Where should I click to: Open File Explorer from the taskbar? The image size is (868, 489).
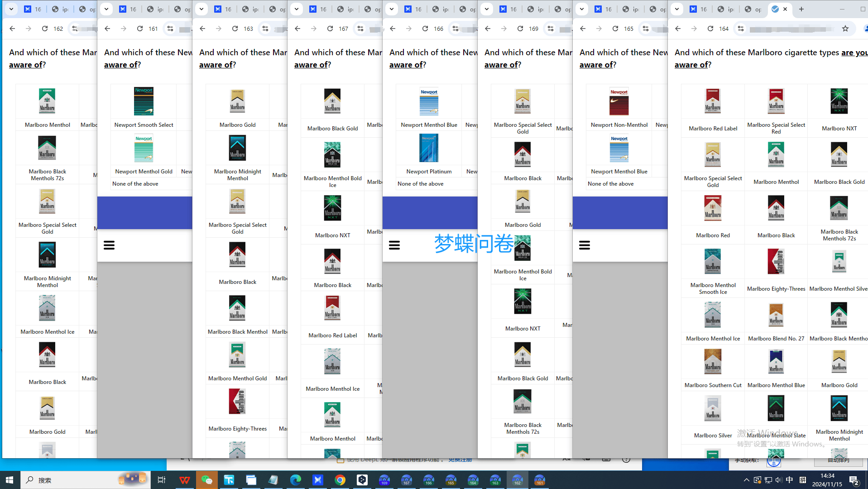251,480
